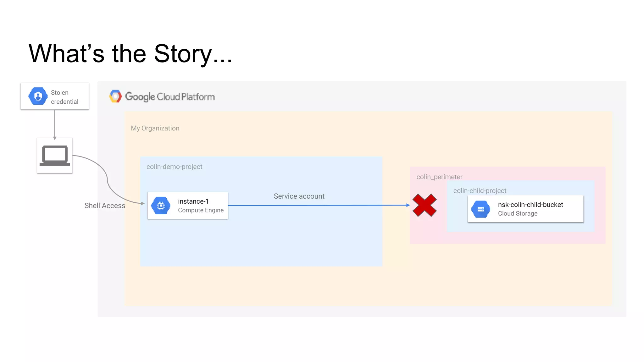Screen dimensions: 644x362
Task: Click the 'My Organization' heading
Action: coord(155,128)
